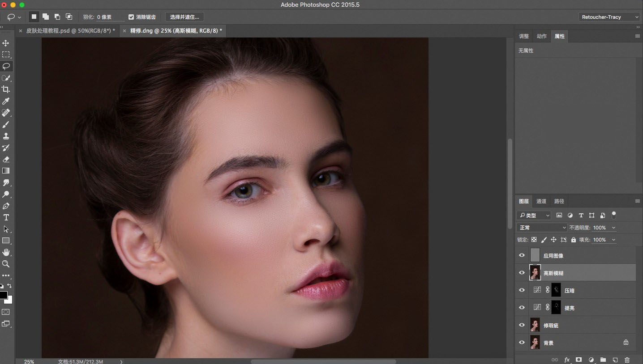The height and width of the screenshot is (364, 643).
Task: Switch to the 动作 actions tab
Action: [542, 36]
